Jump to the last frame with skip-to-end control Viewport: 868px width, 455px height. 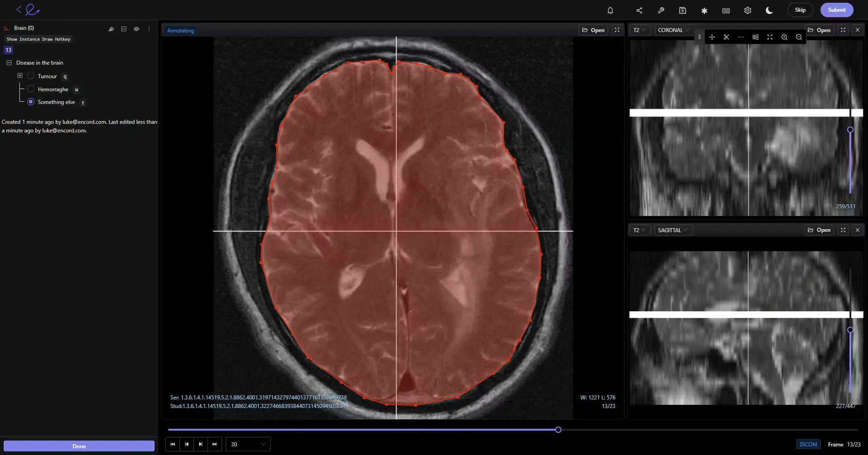click(215, 444)
